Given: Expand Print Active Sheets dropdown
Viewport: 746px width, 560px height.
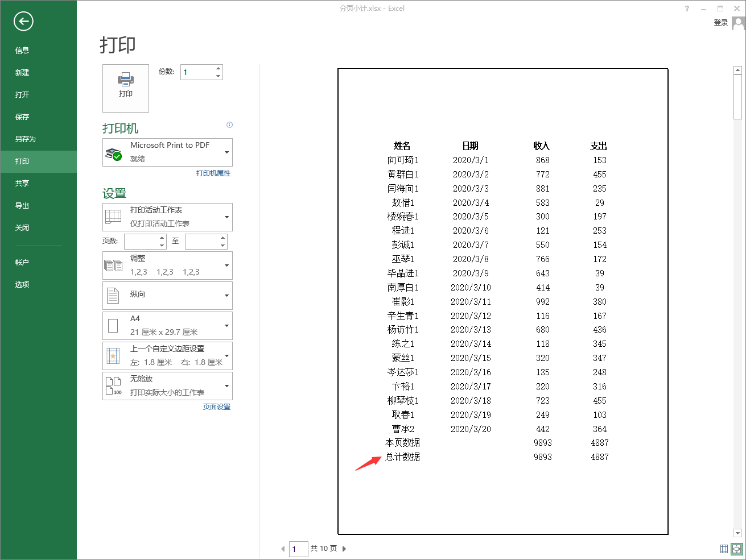Looking at the screenshot, I should click(x=167, y=217).
